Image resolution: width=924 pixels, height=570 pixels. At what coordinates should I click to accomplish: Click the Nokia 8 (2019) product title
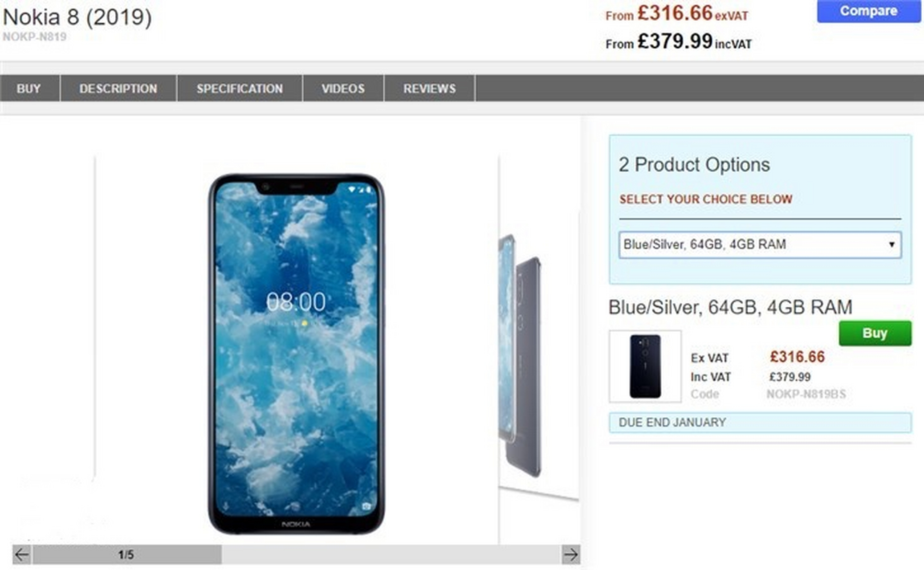(77, 17)
